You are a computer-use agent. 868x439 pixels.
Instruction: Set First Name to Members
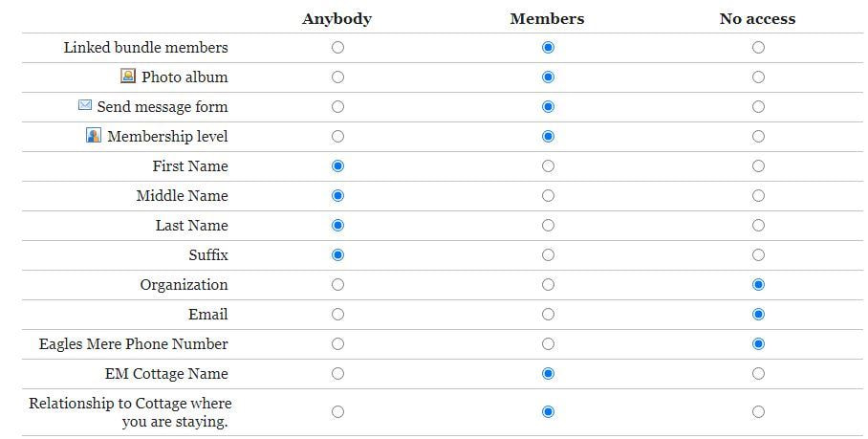[548, 166]
